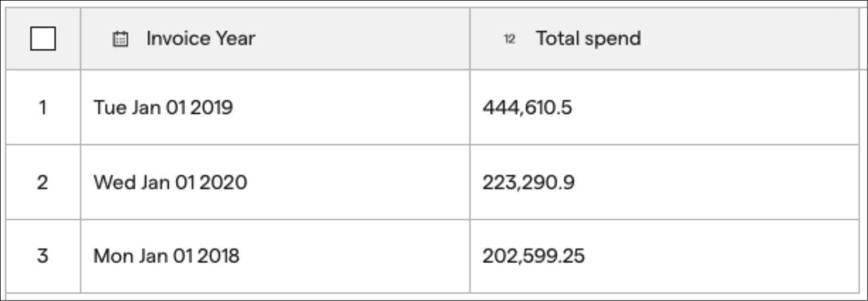This screenshot has height=301, width=868.
Task: Select the Invoice Year column header
Action: [276, 39]
